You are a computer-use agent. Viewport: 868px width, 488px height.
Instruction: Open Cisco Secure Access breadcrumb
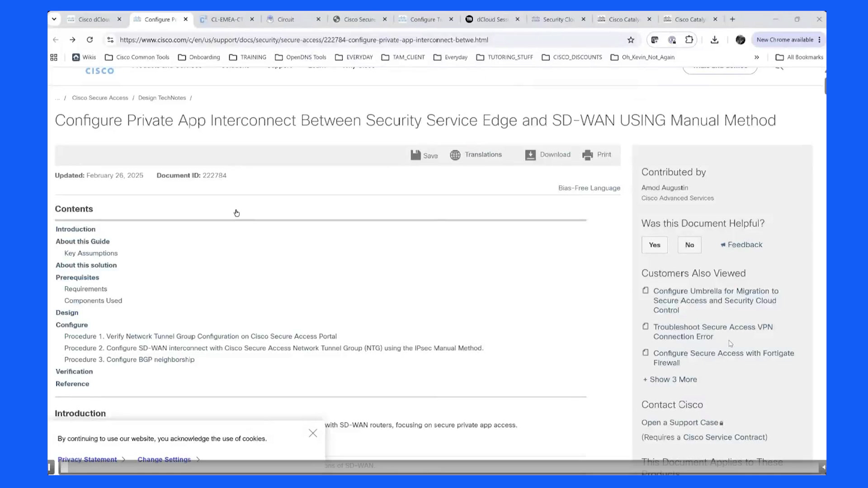(100, 98)
